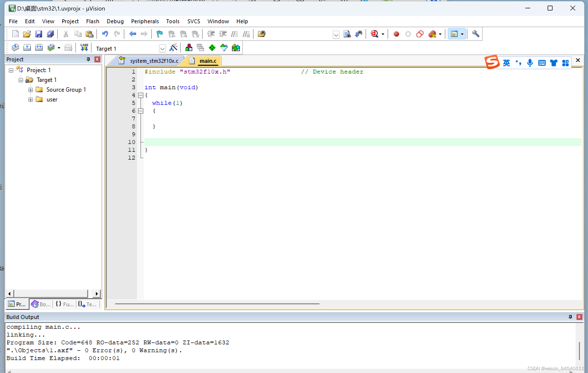Expand the user folder in project tree
The image size is (588, 373).
pyautogui.click(x=30, y=99)
